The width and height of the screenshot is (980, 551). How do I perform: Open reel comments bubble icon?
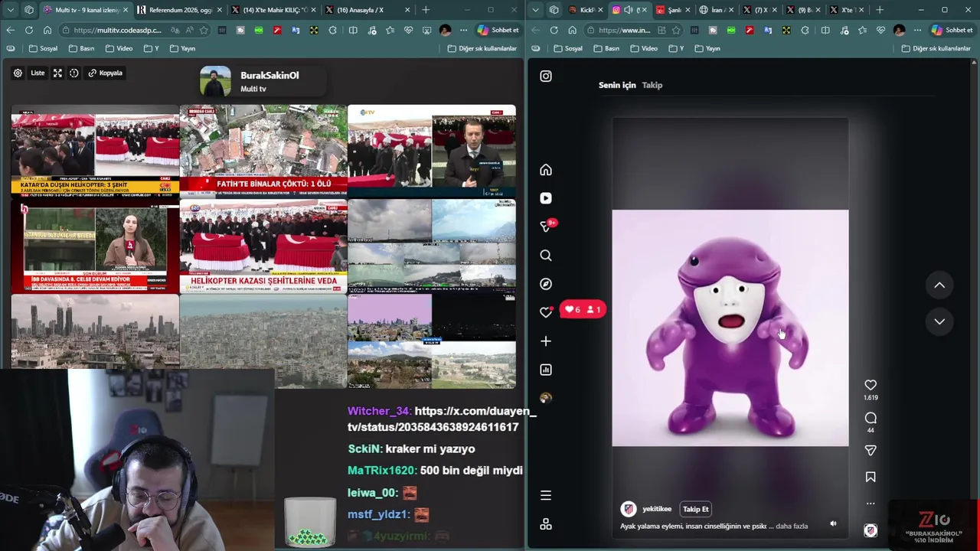871,418
